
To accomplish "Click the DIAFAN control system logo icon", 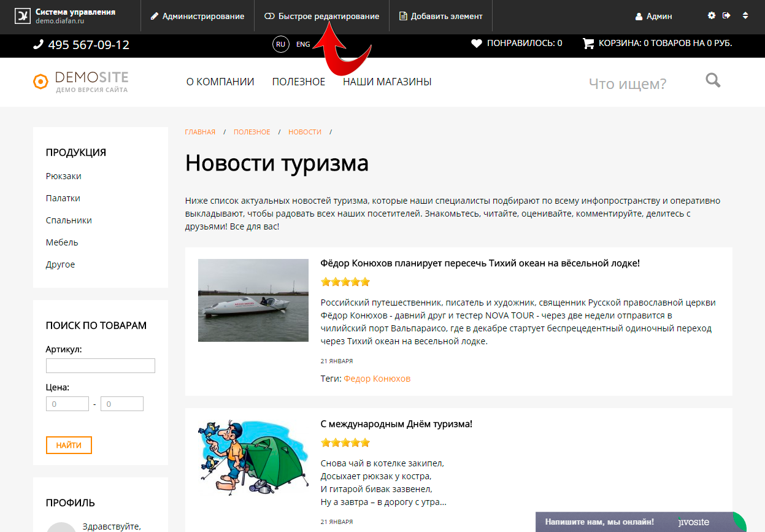I will [x=23, y=16].
